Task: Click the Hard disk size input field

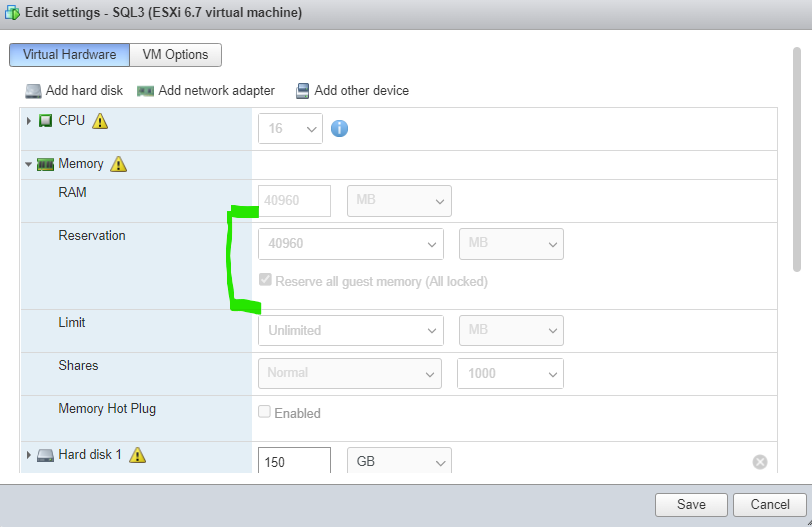Action: point(294,461)
